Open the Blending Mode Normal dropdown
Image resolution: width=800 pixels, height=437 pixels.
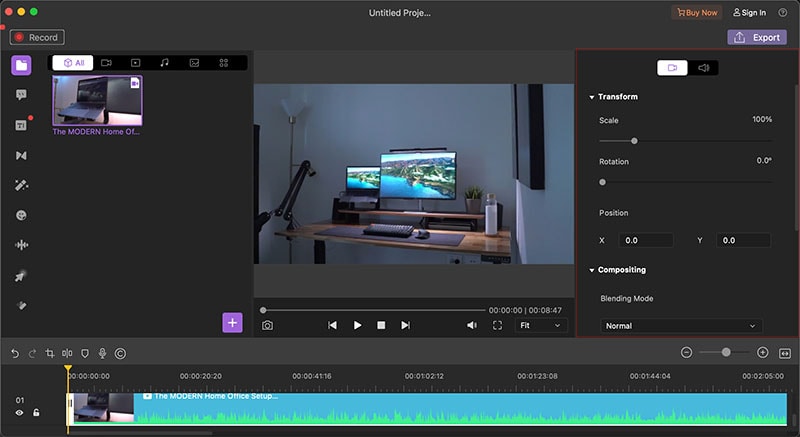[681, 326]
